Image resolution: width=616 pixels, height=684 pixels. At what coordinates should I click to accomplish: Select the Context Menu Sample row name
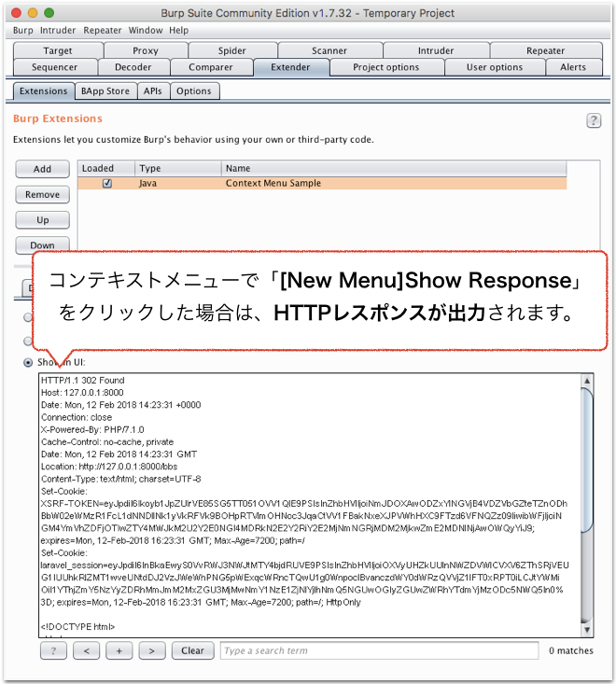point(273,183)
